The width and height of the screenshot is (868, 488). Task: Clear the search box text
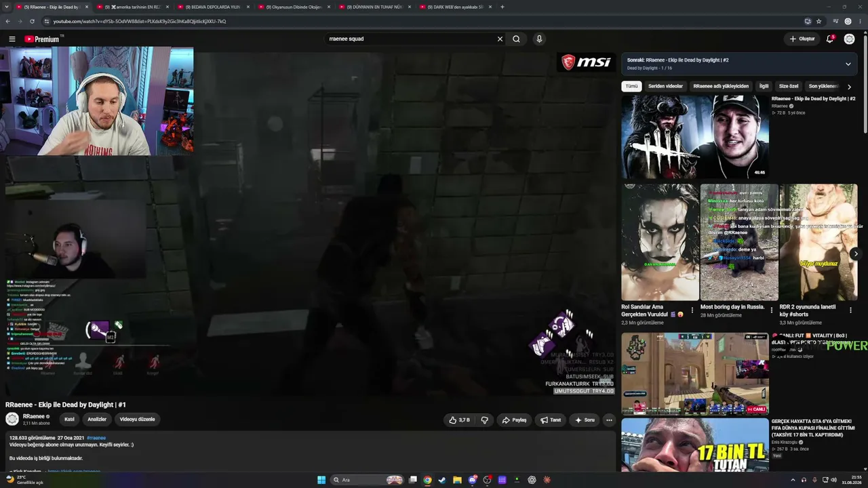[x=500, y=39]
